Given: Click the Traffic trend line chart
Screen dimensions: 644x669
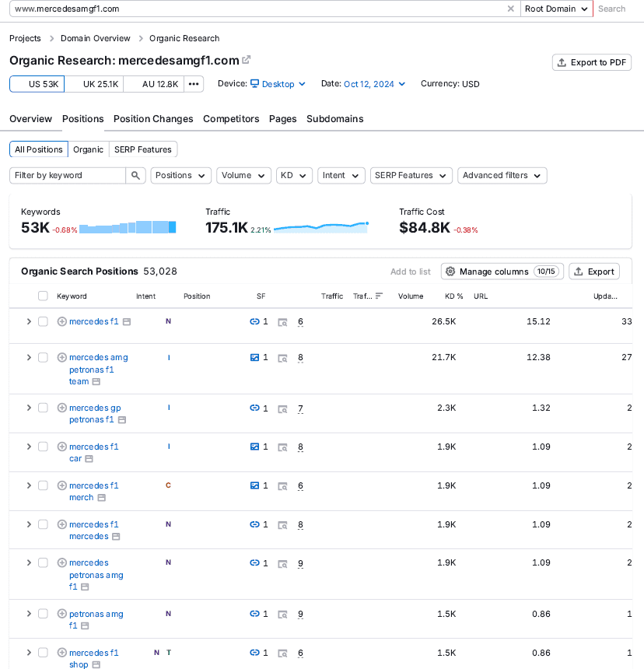Looking at the screenshot, I should point(321,227).
